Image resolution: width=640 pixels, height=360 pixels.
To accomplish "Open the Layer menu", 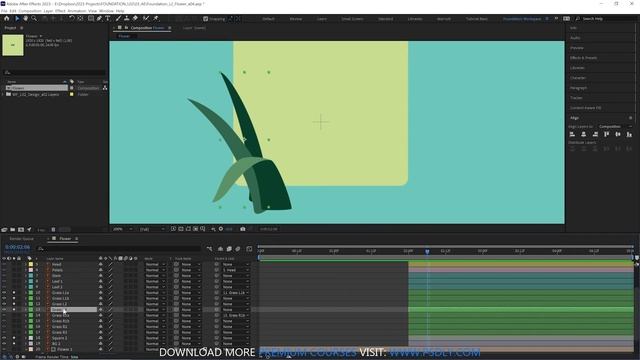I will click(x=48, y=11).
